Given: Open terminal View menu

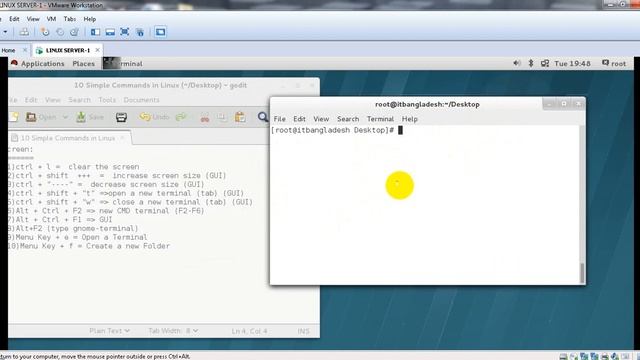Looking at the screenshot, I should pyautogui.click(x=321, y=119).
